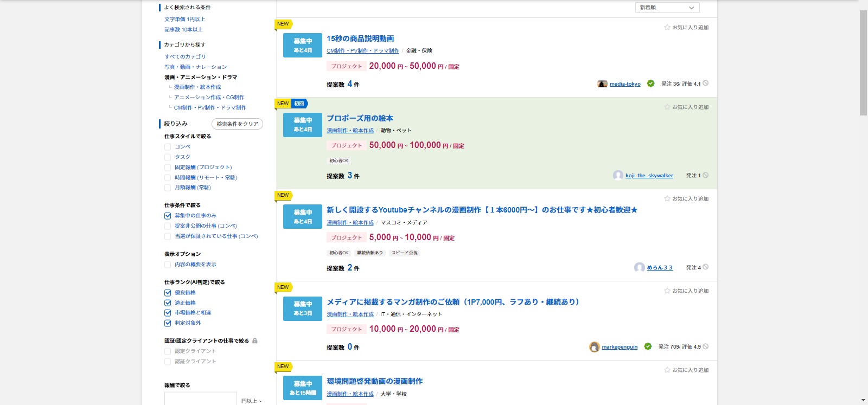
Task: Click 検索条件をクリア button
Action: pos(237,124)
